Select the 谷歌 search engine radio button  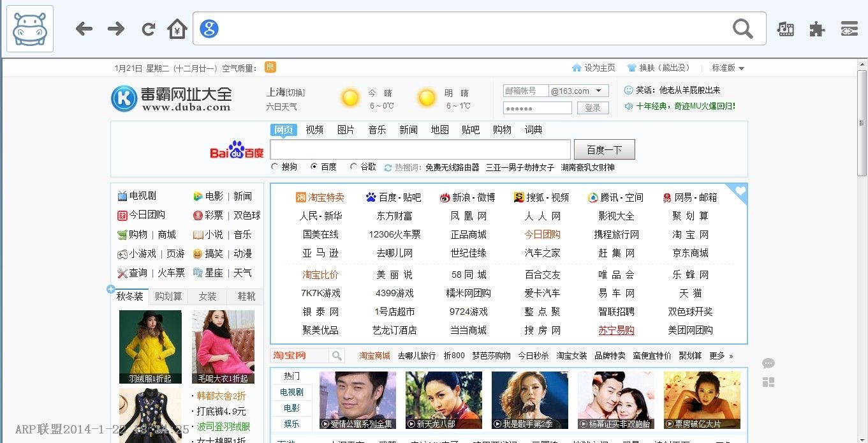pos(354,167)
